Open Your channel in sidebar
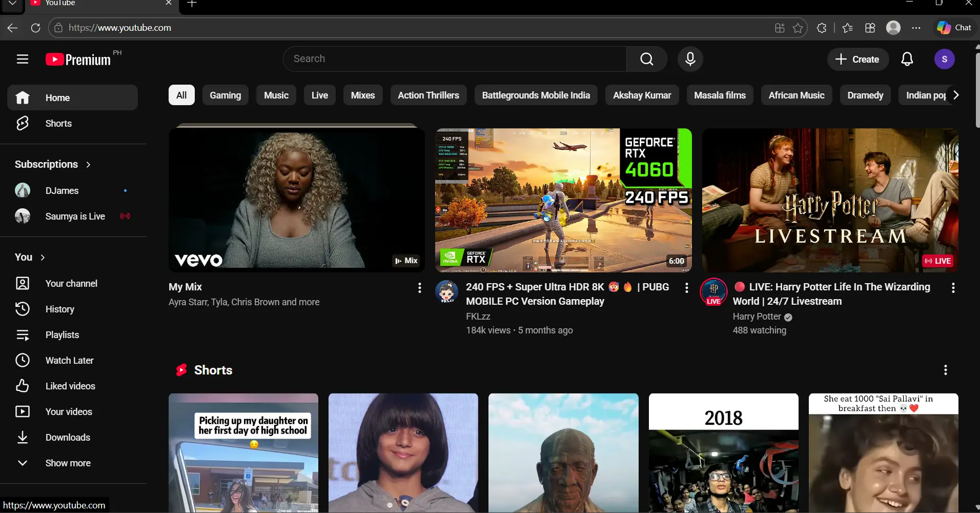The width and height of the screenshot is (980, 513). [72, 283]
